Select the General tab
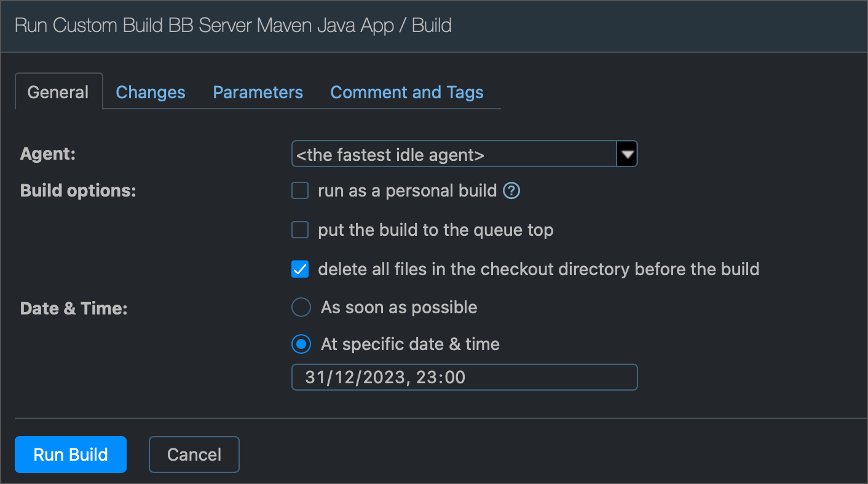 58,92
